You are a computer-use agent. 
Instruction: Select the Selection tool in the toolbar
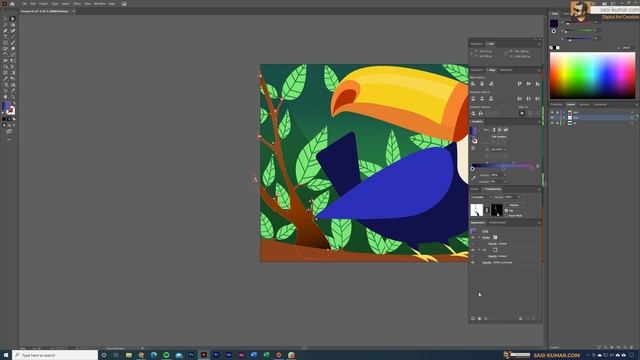pos(5,19)
